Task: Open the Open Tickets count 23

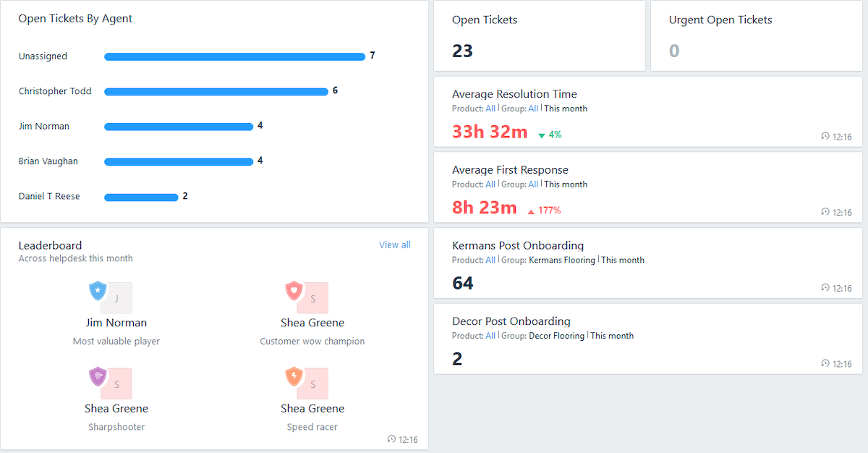Action: point(462,51)
